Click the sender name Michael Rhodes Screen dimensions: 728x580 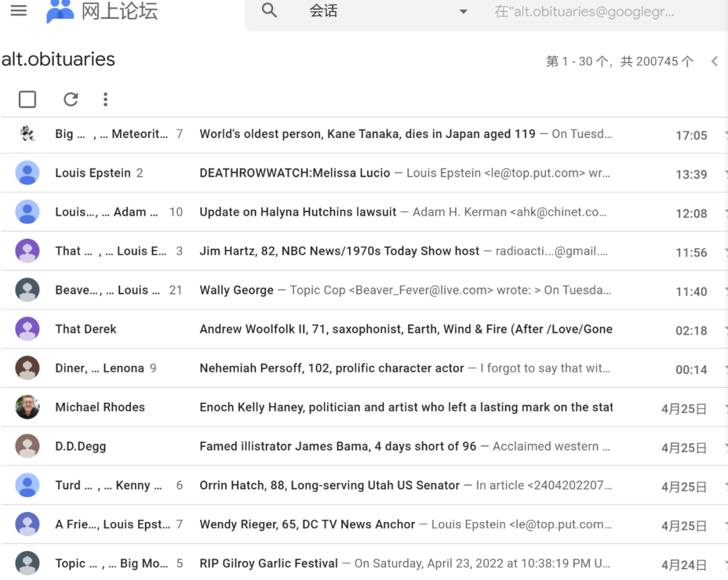coord(100,407)
